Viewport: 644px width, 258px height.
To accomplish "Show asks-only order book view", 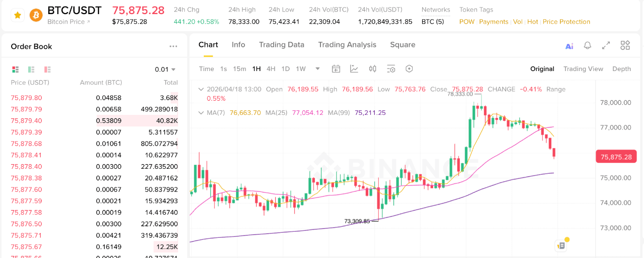I will coord(47,70).
